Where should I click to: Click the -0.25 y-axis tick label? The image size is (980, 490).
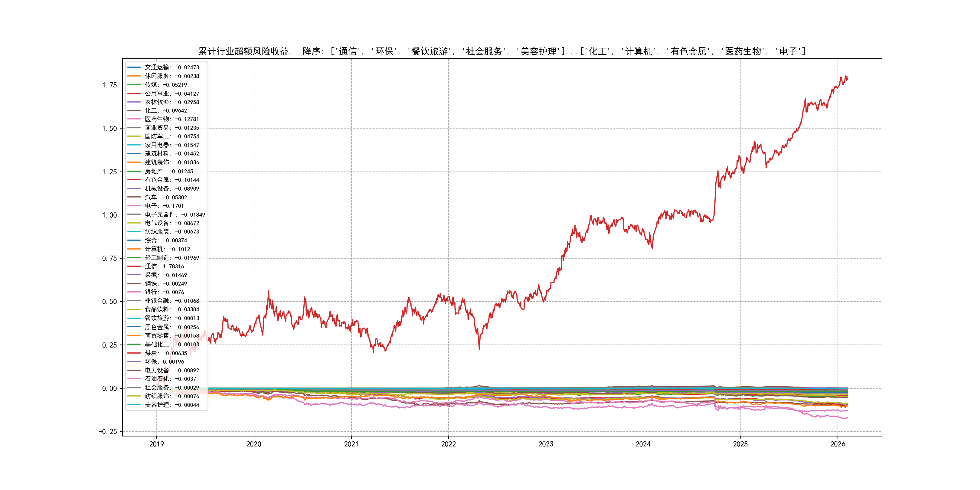pyautogui.click(x=108, y=431)
